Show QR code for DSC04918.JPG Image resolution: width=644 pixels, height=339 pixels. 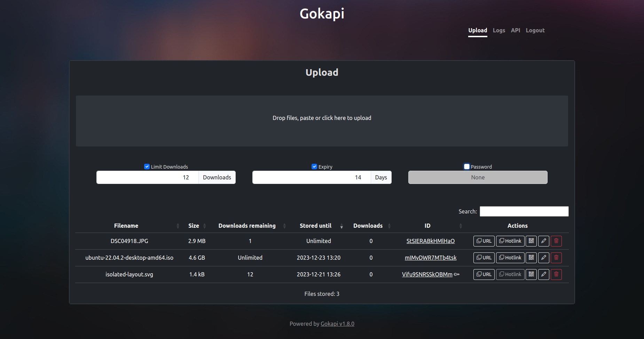pos(531,241)
